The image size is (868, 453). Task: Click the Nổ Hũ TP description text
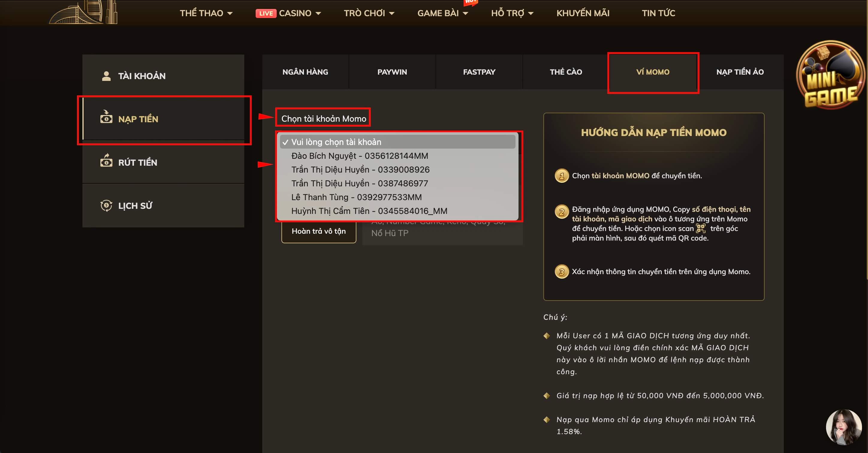390,233
